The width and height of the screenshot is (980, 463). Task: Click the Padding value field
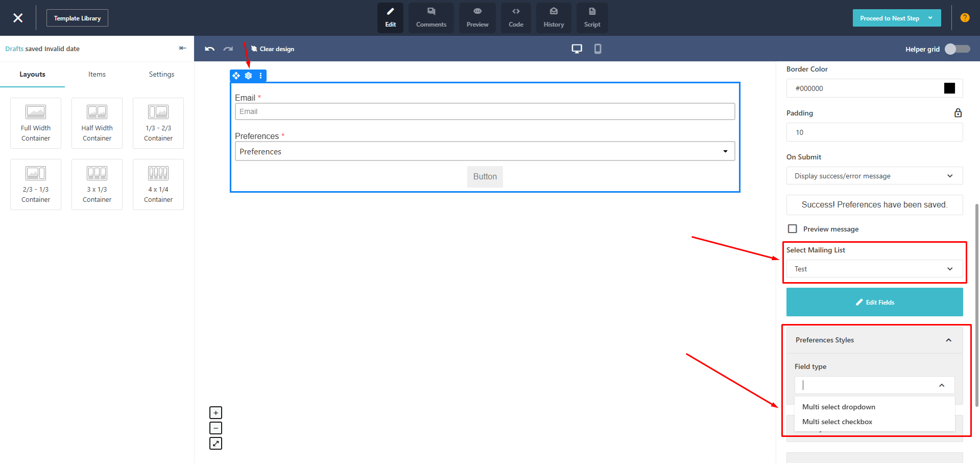pos(874,132)
